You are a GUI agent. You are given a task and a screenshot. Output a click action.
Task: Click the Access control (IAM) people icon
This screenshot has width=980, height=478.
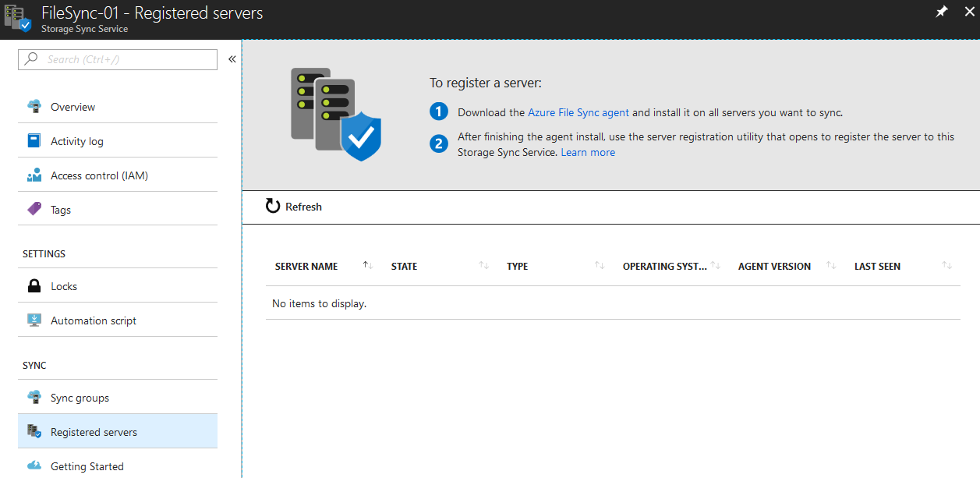point(34,175)
